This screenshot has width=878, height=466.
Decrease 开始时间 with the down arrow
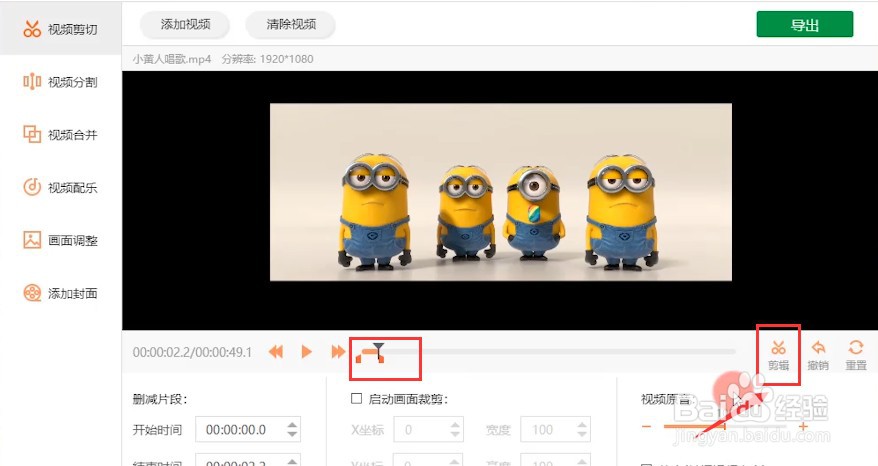pos(292,435)
